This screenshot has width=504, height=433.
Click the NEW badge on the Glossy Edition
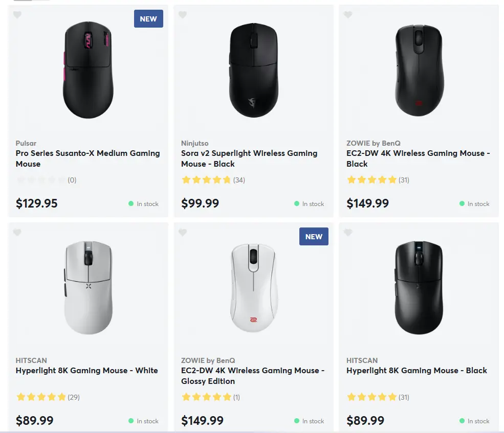(x=314, y=236)
